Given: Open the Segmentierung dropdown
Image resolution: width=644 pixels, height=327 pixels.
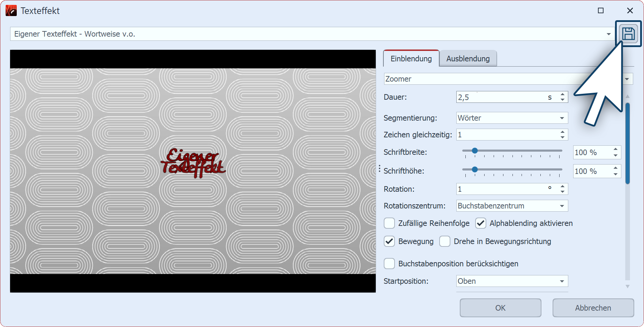Looking at the screenshot, I should (x=562, y=118).
